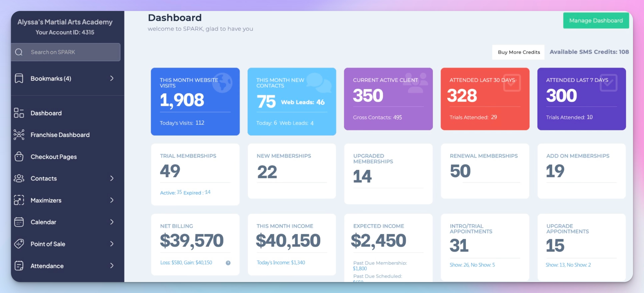Click the Gross Contacts: 495 text
This screenshot has width=644, height=293.
point(377,117)
